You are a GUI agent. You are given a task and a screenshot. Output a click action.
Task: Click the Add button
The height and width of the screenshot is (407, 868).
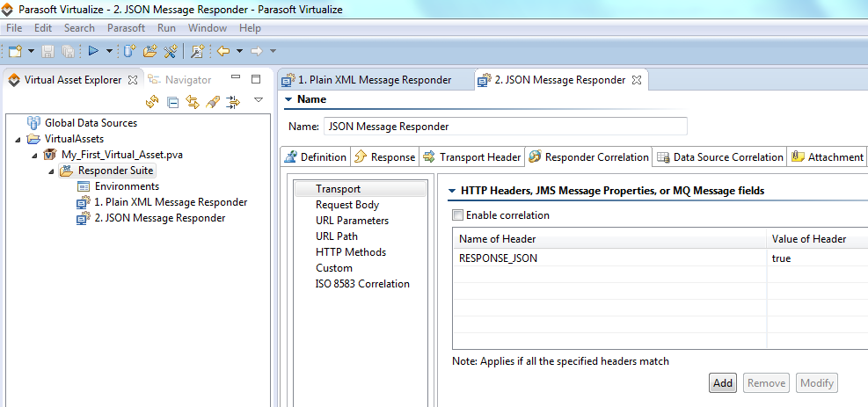point(723,382)
